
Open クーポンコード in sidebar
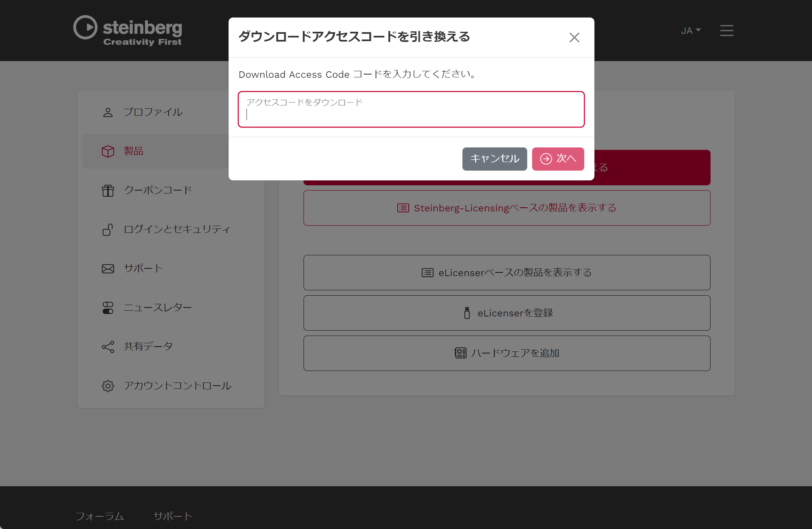[x=158, y=191]
